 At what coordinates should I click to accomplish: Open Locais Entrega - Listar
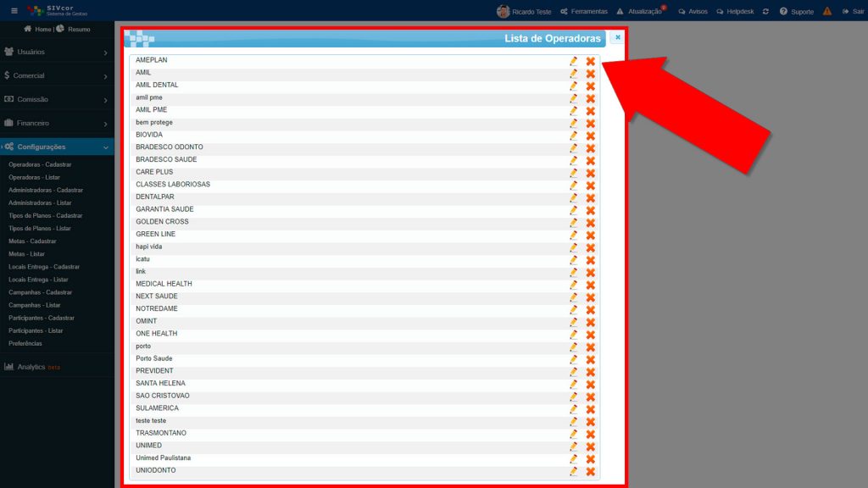point(38,280)
